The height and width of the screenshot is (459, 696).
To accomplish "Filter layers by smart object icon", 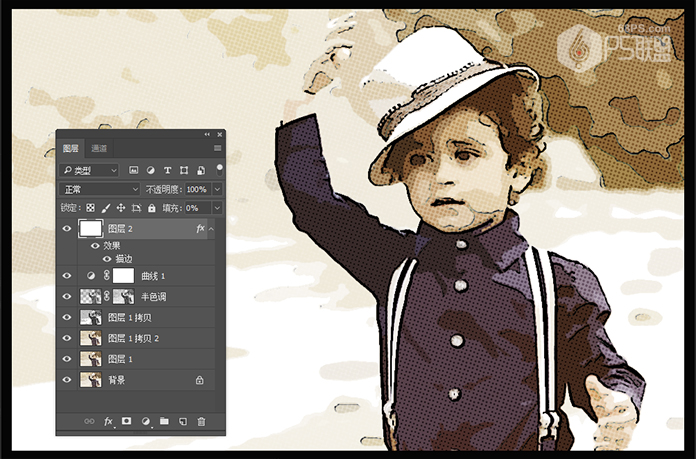I will coord(201,170).
